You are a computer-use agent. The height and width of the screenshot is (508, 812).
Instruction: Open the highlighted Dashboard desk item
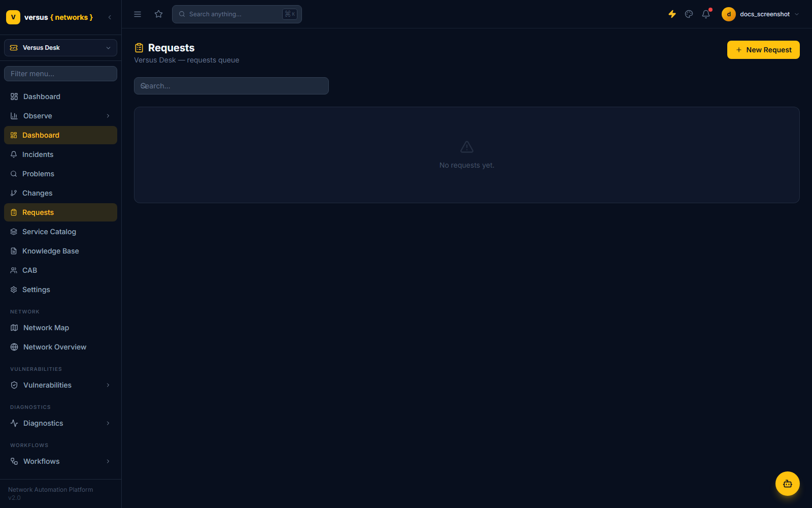point(60,135)
